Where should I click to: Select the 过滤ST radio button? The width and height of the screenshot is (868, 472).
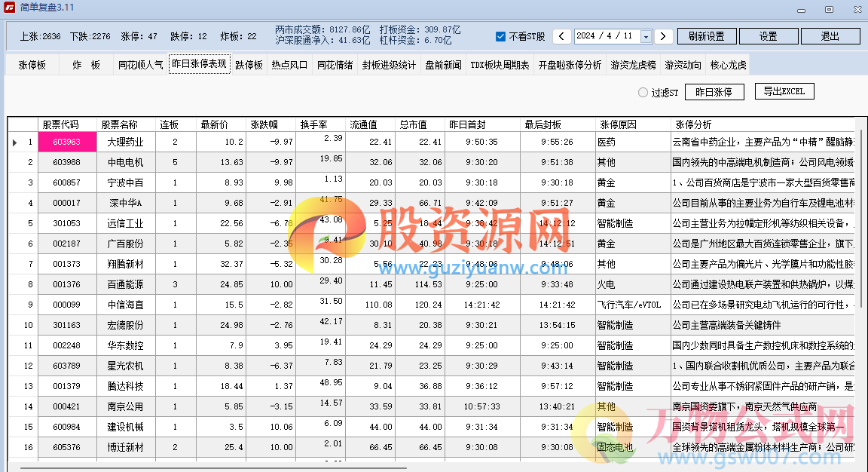tap(643, 93)
